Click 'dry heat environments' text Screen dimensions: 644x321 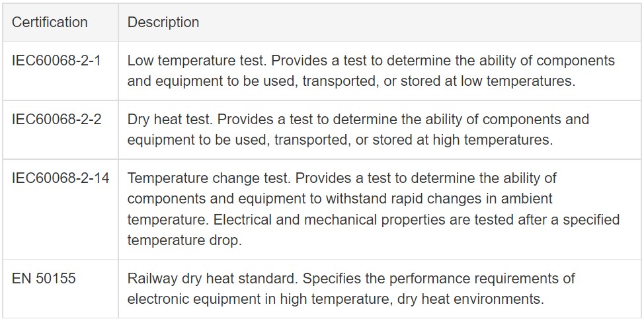click(471, 299)
